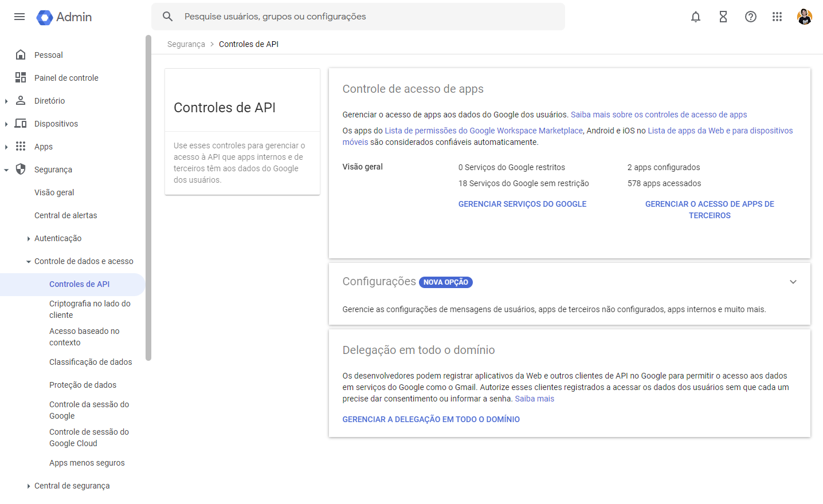This screenshot has width=823, height=504.
Task: Select Proteção de dados in sidebar
Action: [83, 385]
